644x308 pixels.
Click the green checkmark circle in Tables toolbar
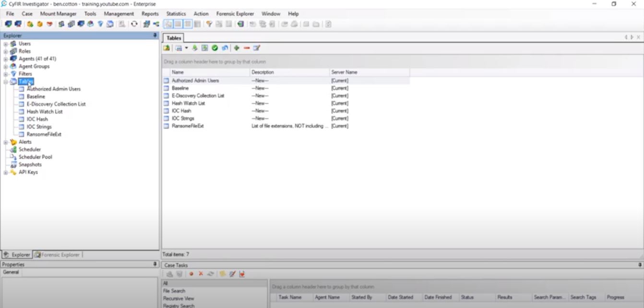coord(215,48)
